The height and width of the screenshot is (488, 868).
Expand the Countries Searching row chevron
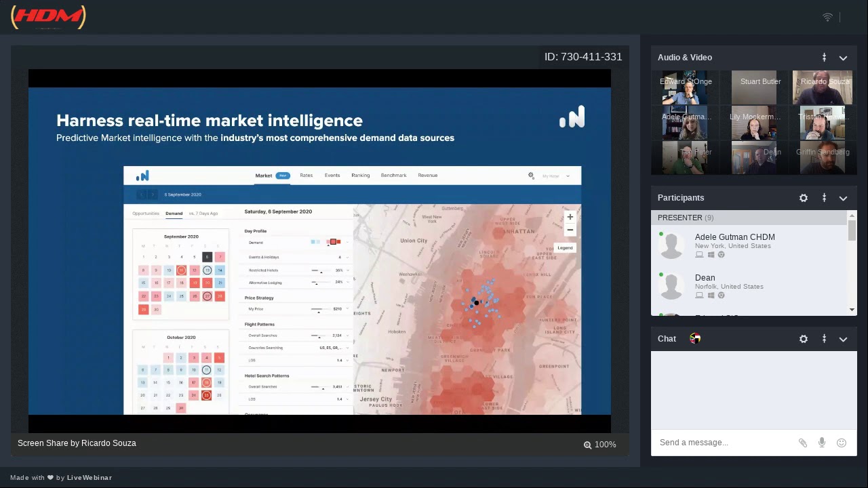[349, 348]
